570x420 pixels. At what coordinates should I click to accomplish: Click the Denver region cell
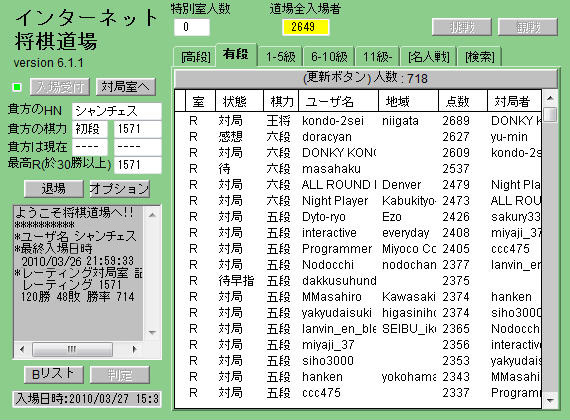click(401, 185)
